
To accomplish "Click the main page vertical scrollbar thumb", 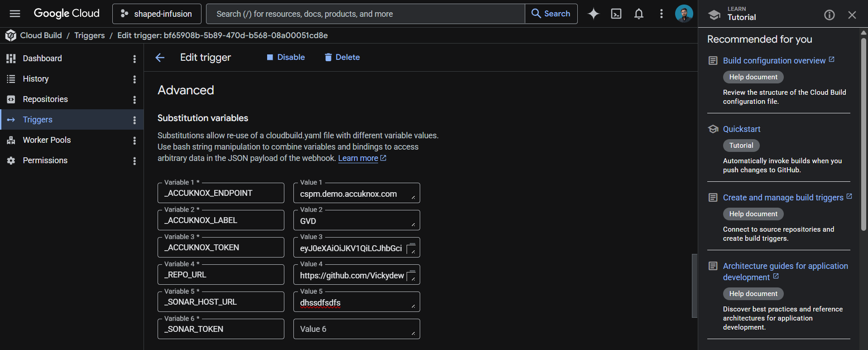I will (695, 286).
